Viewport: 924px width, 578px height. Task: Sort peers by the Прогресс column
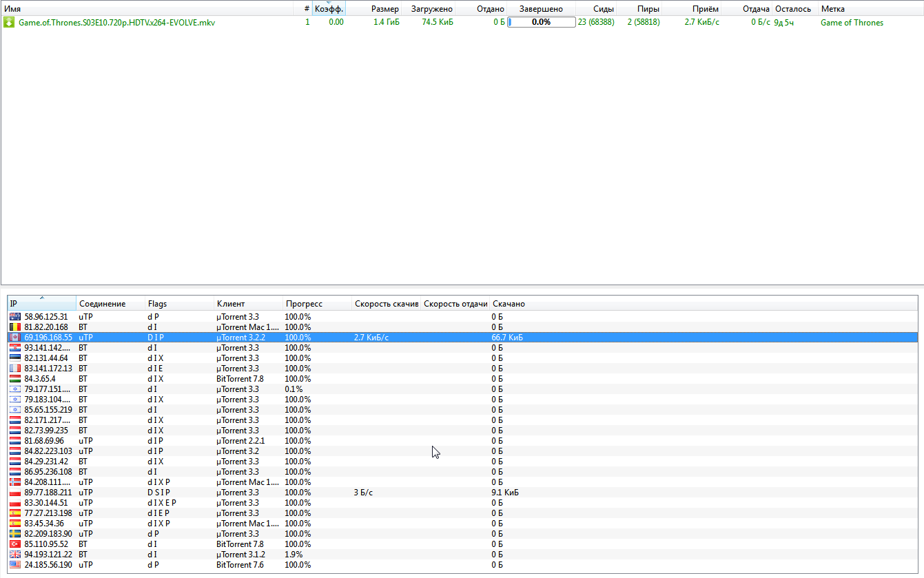pos(318,303)
